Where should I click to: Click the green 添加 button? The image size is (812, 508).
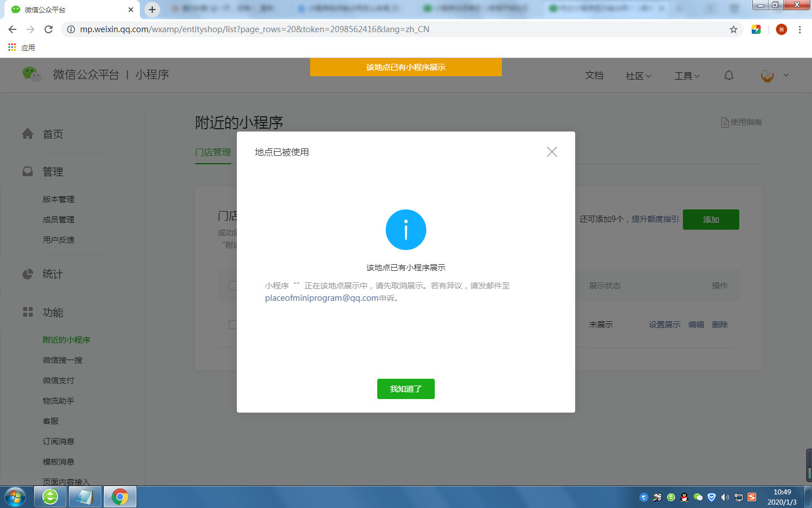tap(711, 220)
